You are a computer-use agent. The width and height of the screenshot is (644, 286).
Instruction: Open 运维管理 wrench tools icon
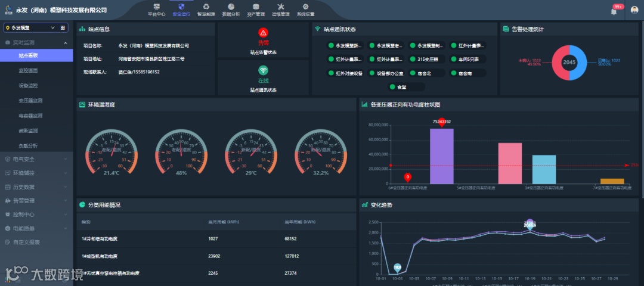pyautogui.click(x=280, y=7)
